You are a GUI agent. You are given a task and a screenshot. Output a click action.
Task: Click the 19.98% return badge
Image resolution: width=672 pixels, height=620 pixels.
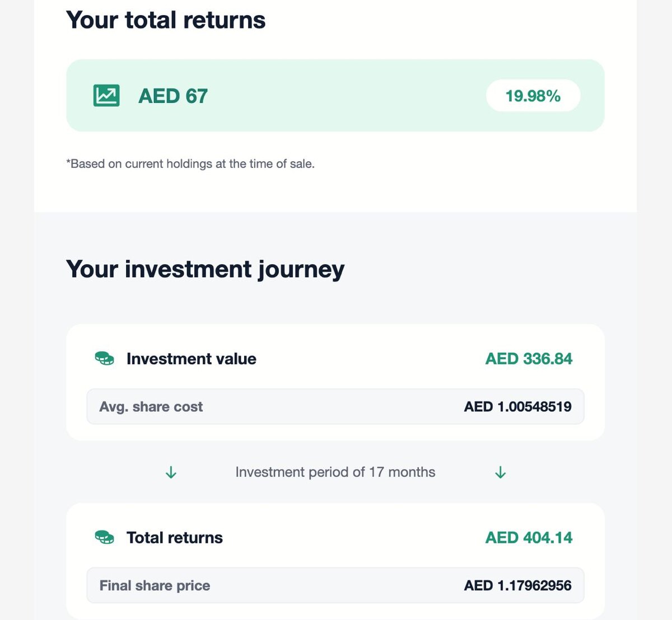pyautogui.click(x=533, y=96)
